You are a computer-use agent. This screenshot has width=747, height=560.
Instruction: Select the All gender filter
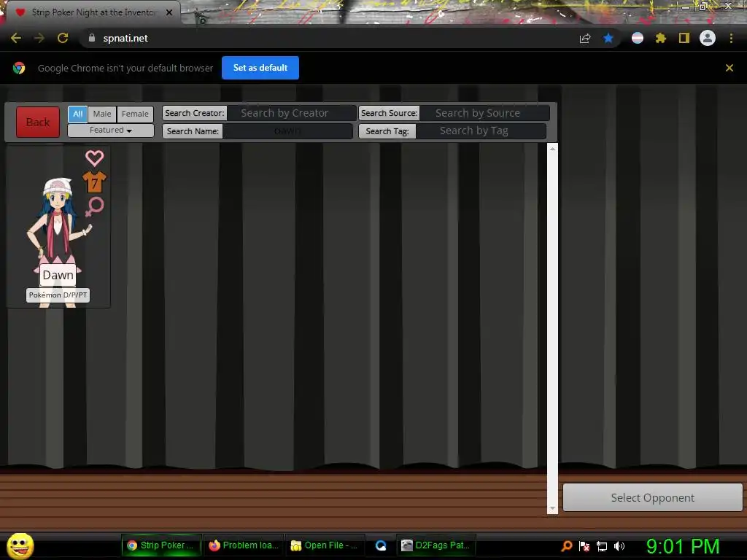[x=77, y=114]
